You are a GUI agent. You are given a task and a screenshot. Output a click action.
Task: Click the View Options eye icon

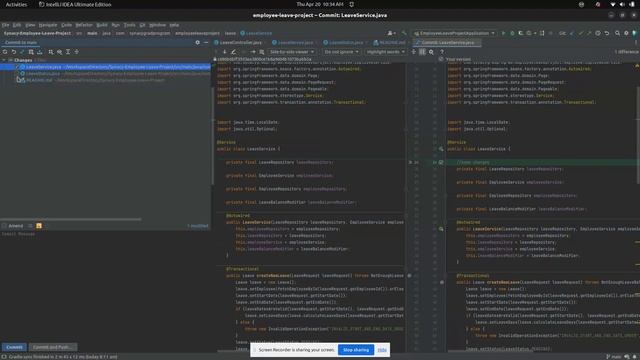pos(60,52)
